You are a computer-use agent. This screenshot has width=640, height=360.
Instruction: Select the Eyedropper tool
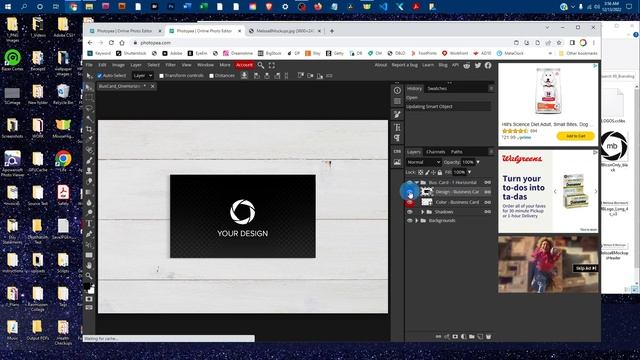(x=89, y=140)
